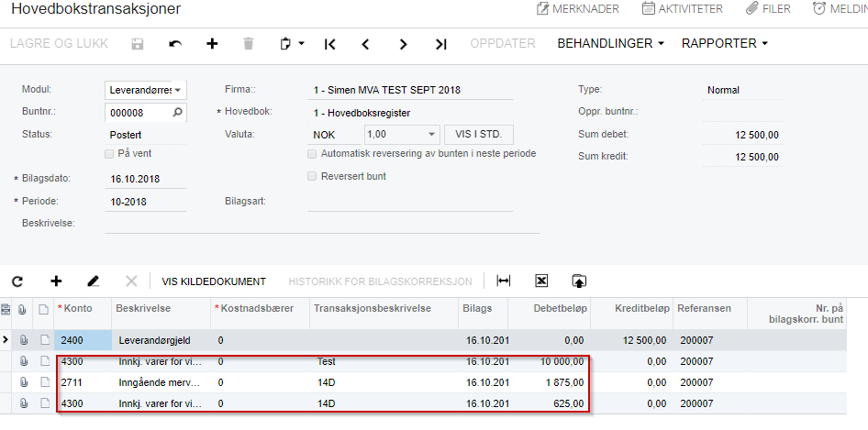Click fit columns to width icon
Viewport: 868px width, 430px height.
coord(503,281)
